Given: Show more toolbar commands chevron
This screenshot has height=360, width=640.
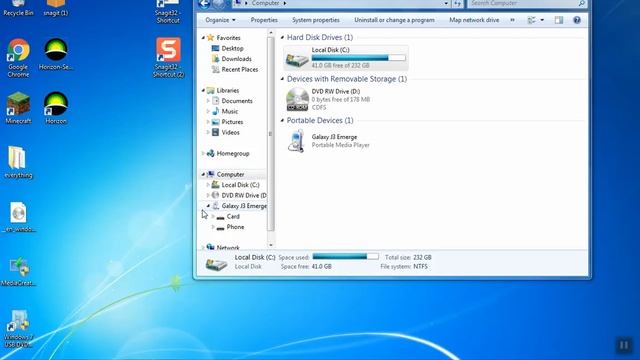Looking at the screenshot, I should [x=512, y=20].
